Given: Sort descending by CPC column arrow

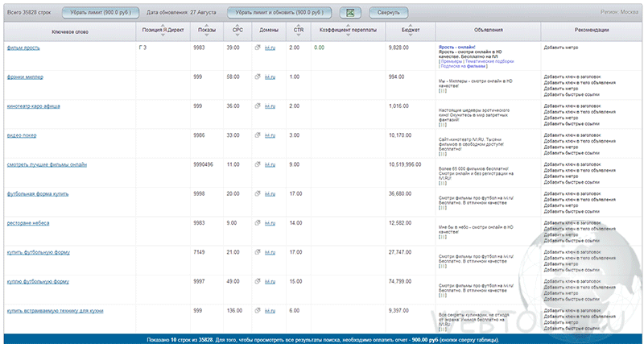Looking at the screenshot, I should [237, 35].
